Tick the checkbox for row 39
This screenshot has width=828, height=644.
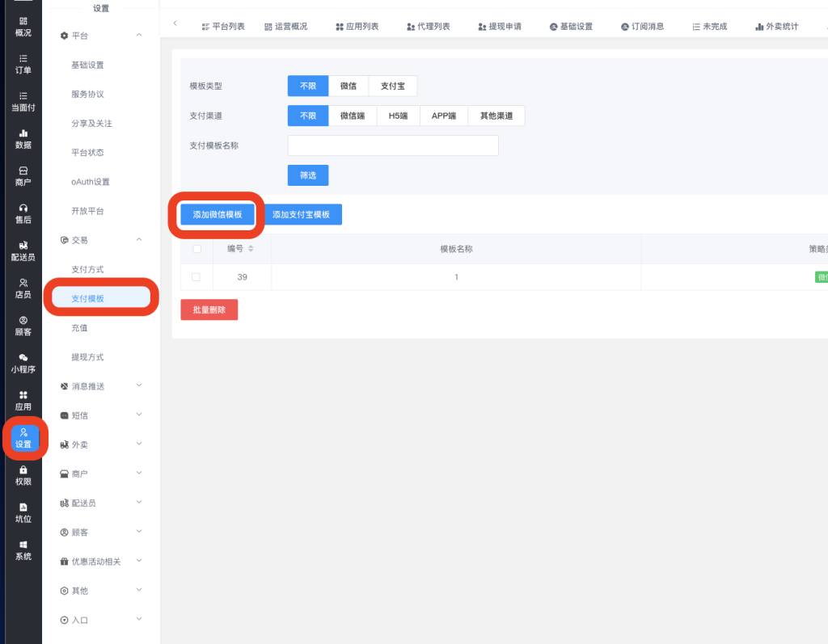point(196,277)
